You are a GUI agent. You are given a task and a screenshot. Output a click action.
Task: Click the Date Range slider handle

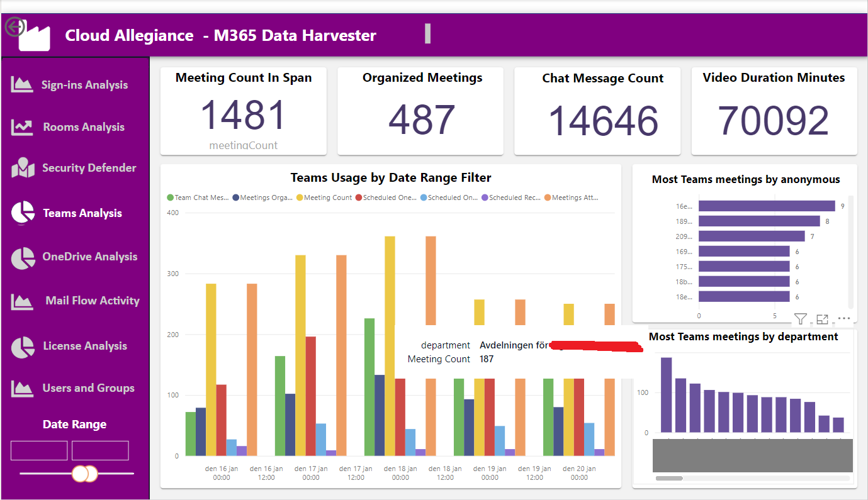tap(84, 474)
